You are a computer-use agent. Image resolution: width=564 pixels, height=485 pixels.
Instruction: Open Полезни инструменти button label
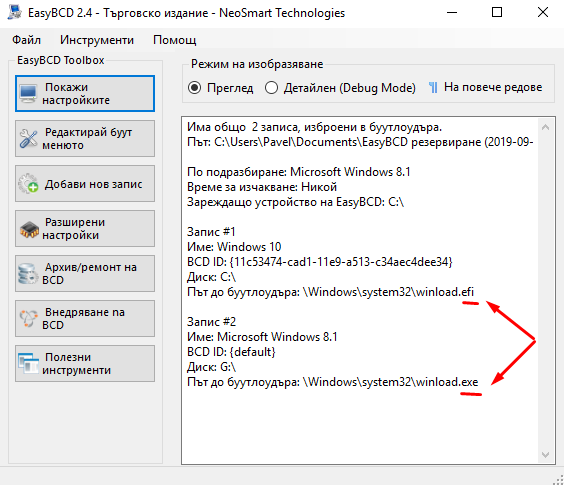(77, 363)
